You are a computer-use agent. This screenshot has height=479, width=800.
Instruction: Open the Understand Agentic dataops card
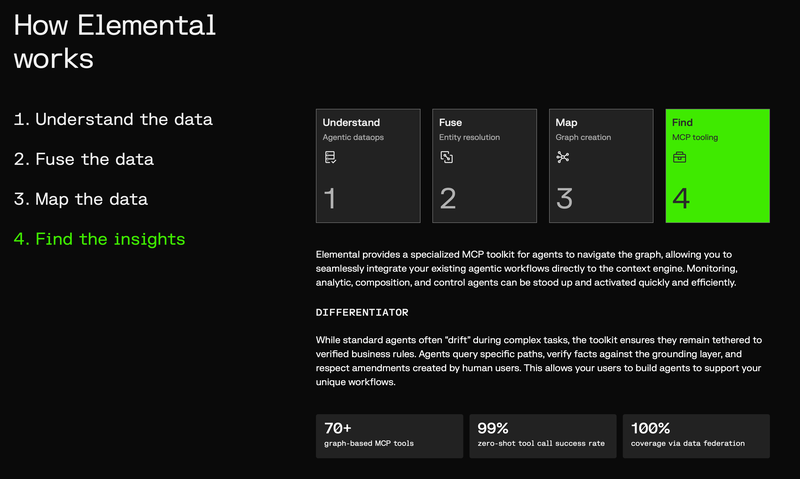(368, 166)
